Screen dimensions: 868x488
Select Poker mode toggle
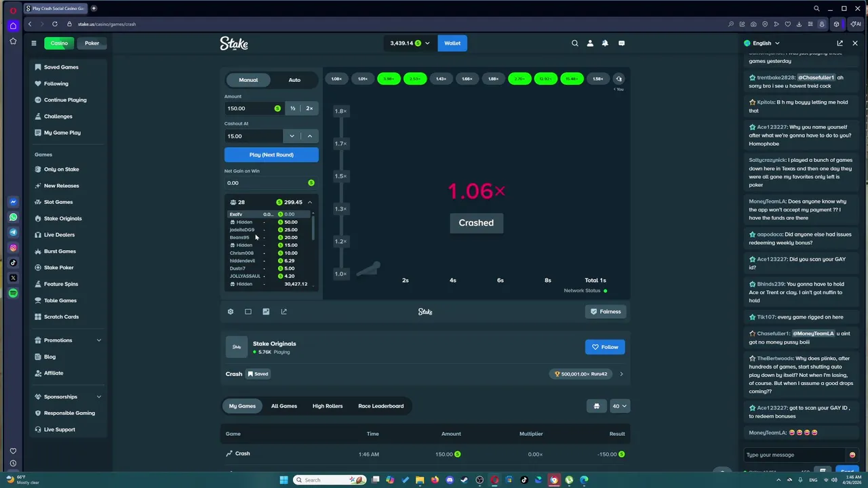[92, 43]
